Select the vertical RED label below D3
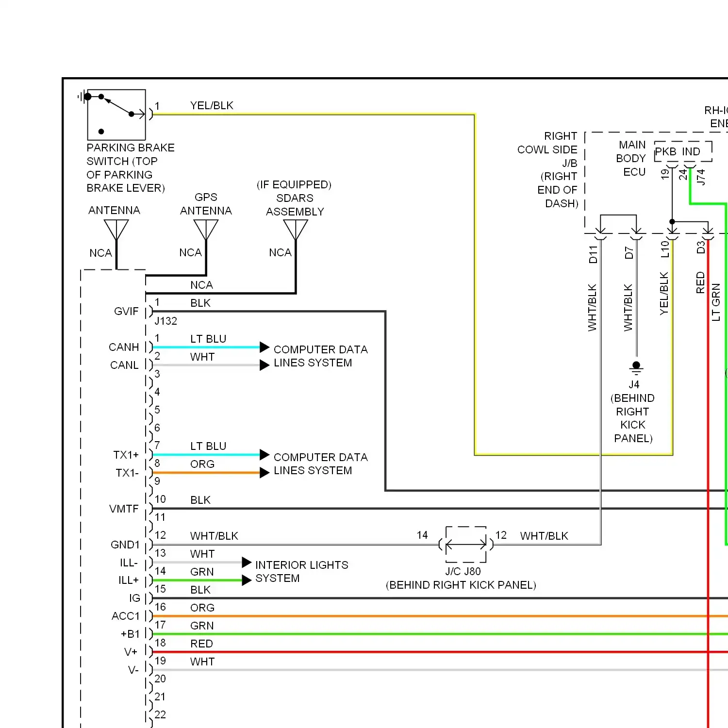 [700, 283]
